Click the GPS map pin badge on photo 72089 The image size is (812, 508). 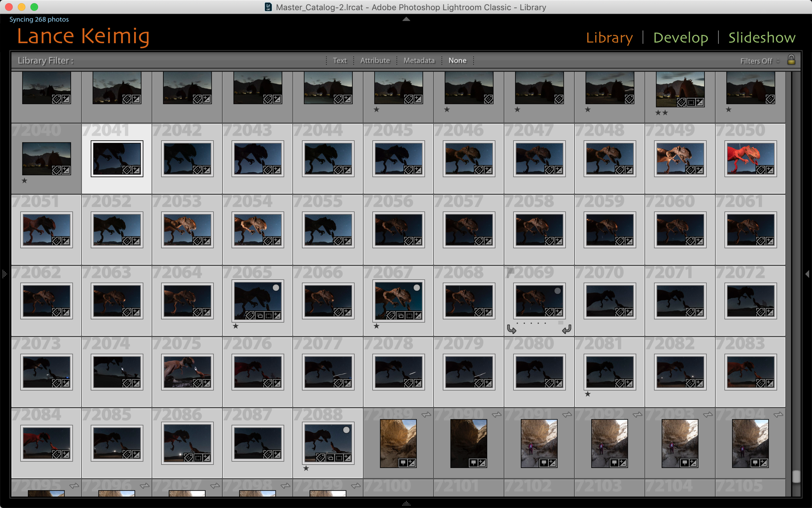coord(403,463)
